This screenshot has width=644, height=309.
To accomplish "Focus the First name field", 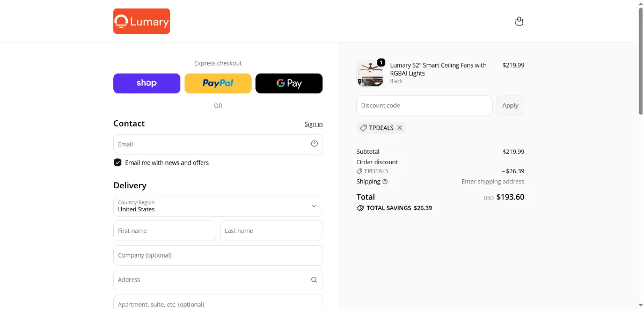I will pos(165,231).
